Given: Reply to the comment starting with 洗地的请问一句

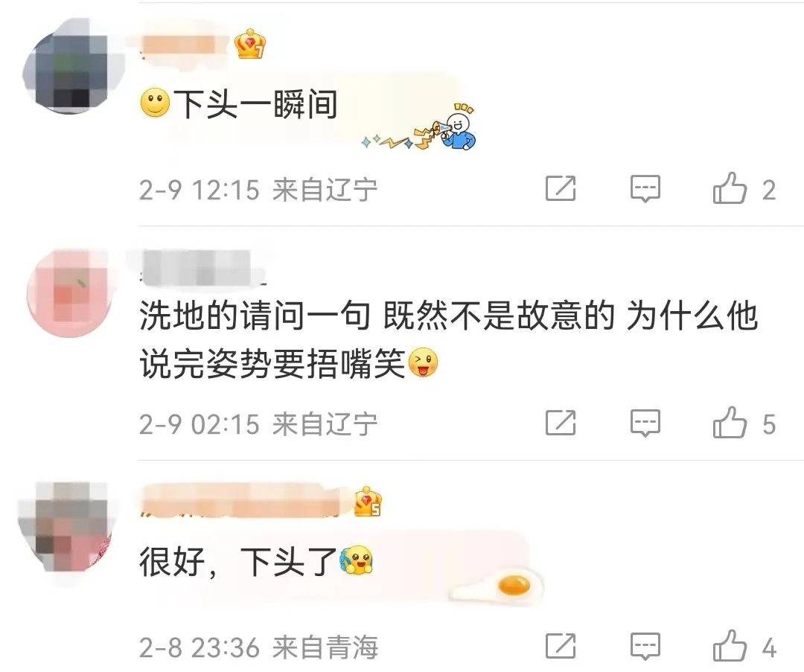Looking at the screenshot, I should click(645, 423).
